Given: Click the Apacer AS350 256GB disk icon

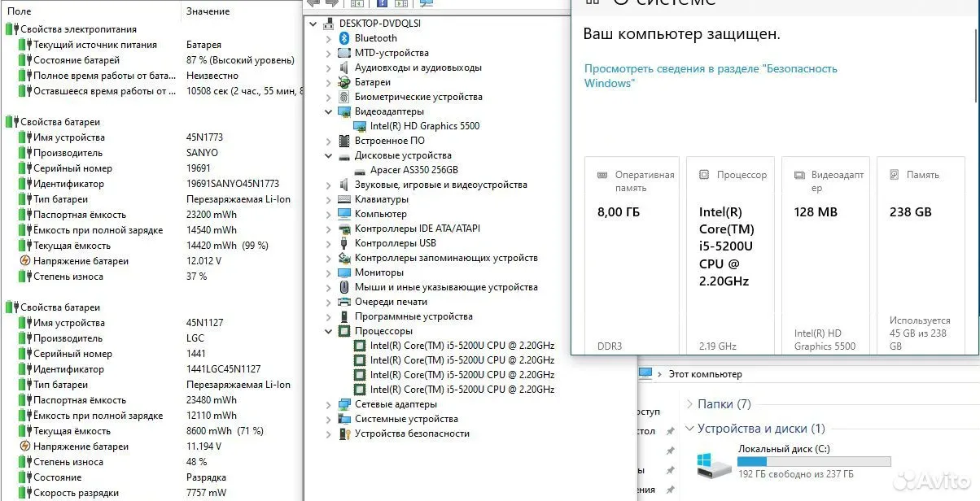Looking at the screenshot, I should (360, 170).
